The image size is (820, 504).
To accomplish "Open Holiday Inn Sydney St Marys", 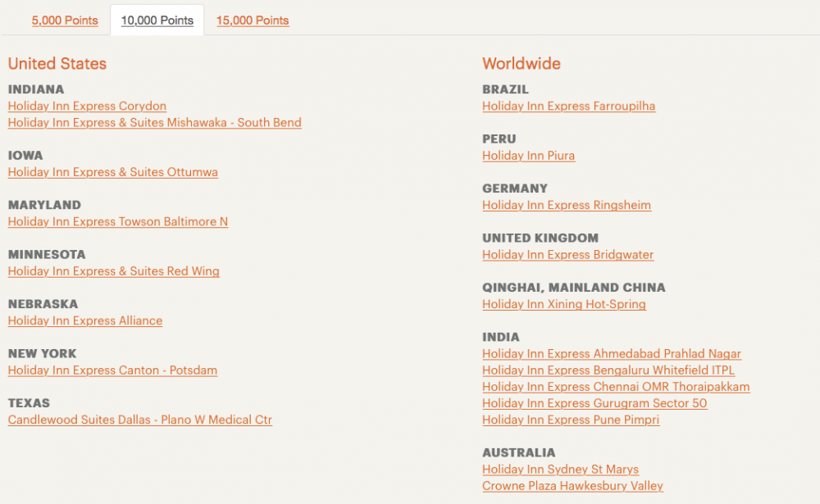I will pos(560,470).
